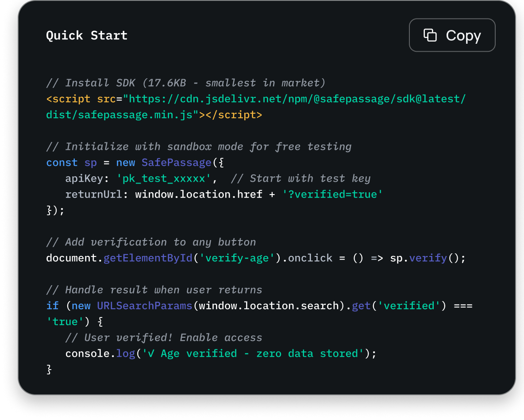Click the 'SafePassage' class name
This screenshot has width=524, height=420.
tap(177, 163)
